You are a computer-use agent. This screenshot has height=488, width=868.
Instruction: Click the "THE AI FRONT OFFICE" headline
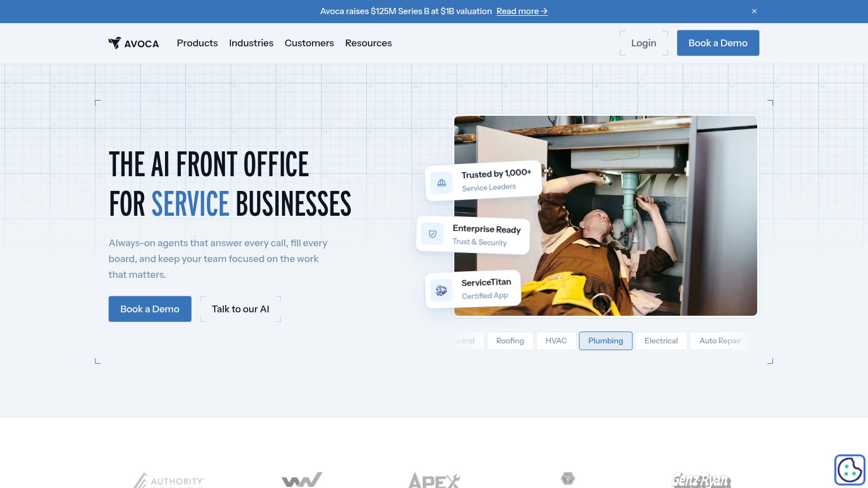coord(209,164)
